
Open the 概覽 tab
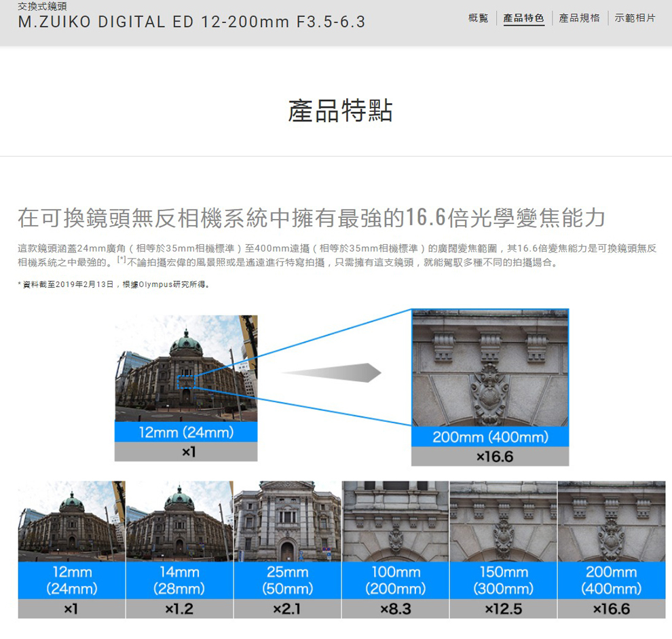click(x=478, y=18)
